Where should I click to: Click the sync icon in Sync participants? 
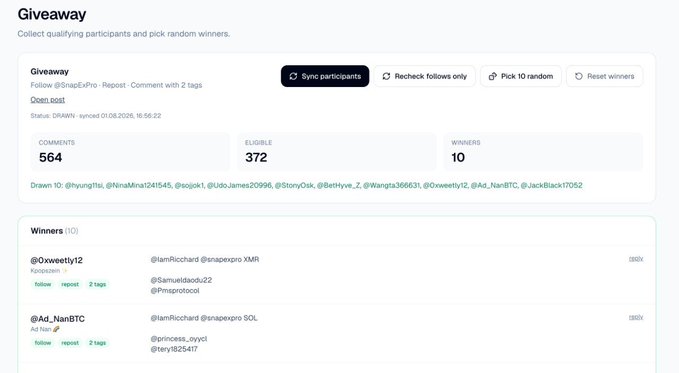[293, 76]
